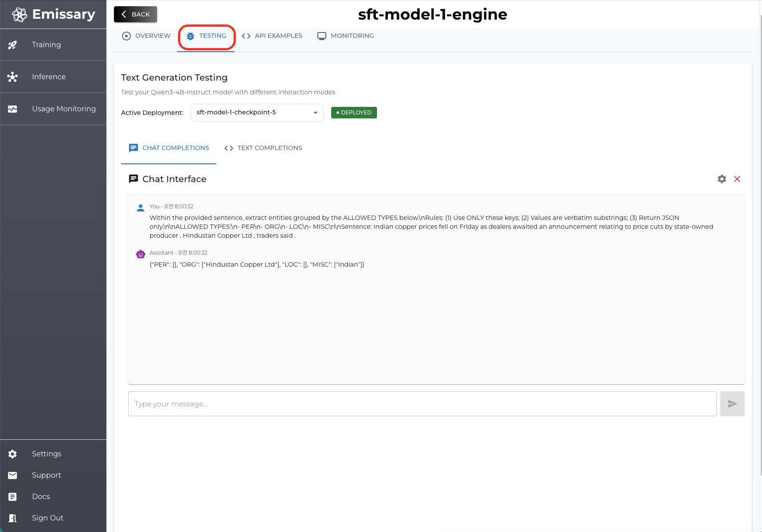Click the Usage Monitoring chart icon
This screenshot has height=532, width=762.
click(12, 109)
